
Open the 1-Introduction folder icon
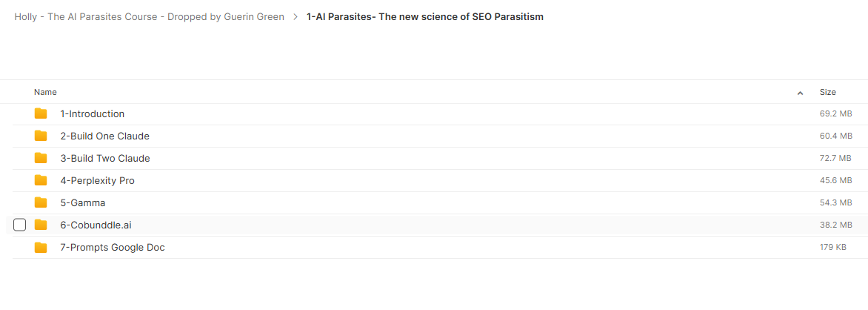(x=41, y=113)
